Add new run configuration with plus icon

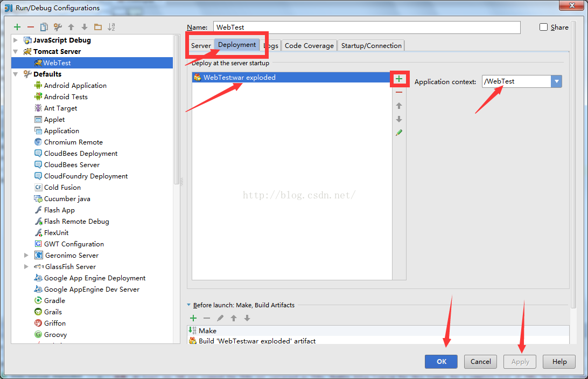(17, 27)
